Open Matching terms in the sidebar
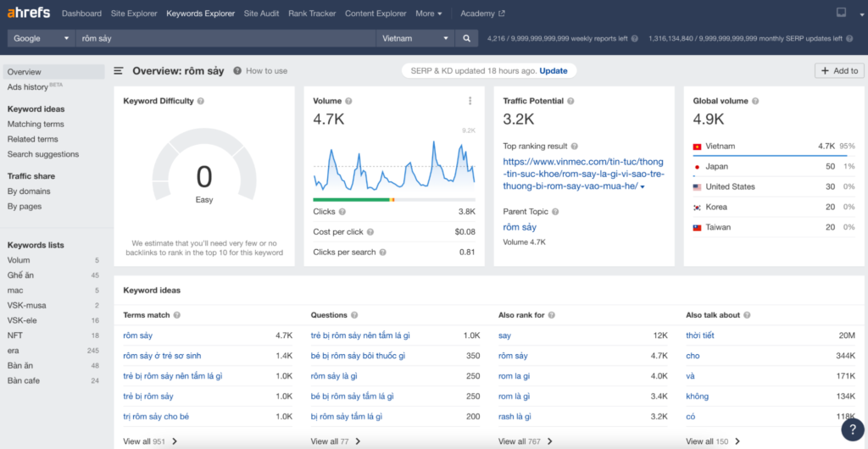Image resolution: width=868 pixels, height=449 pixels. (36, 125)
